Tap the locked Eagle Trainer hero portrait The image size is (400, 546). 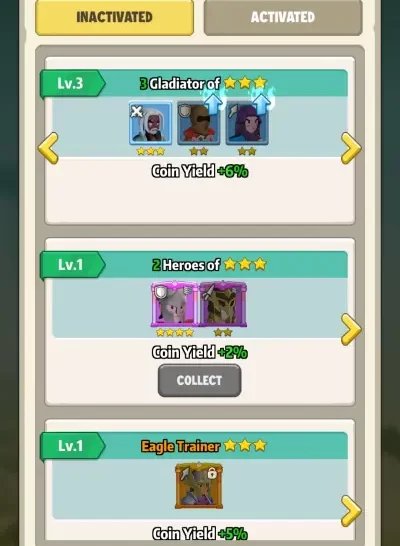click(x=199, y=485)
